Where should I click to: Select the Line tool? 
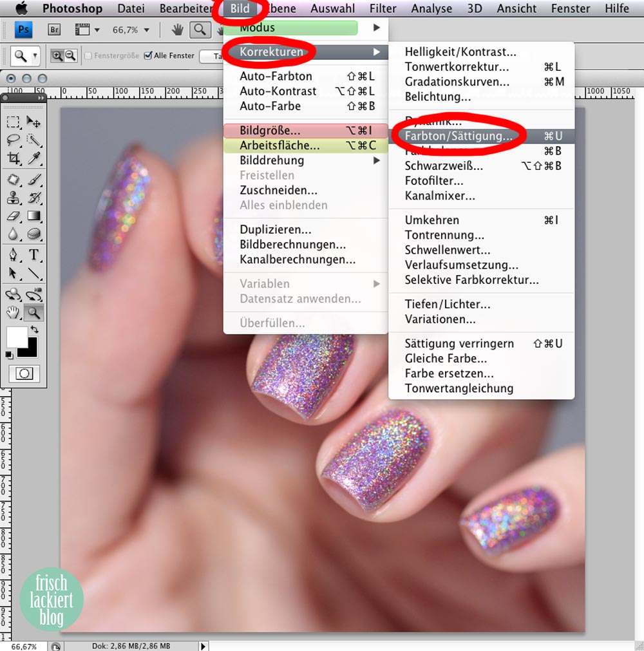click(x=33, y=273)
